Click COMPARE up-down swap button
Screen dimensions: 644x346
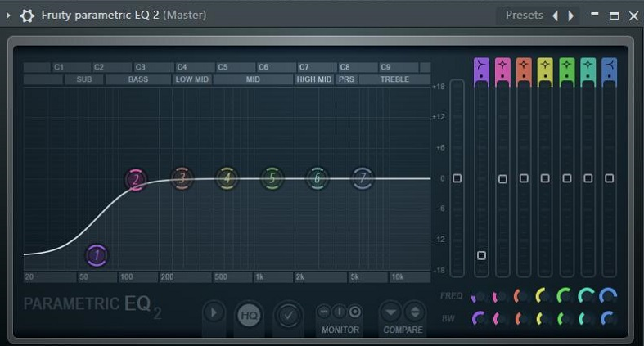tap(415, 312)
